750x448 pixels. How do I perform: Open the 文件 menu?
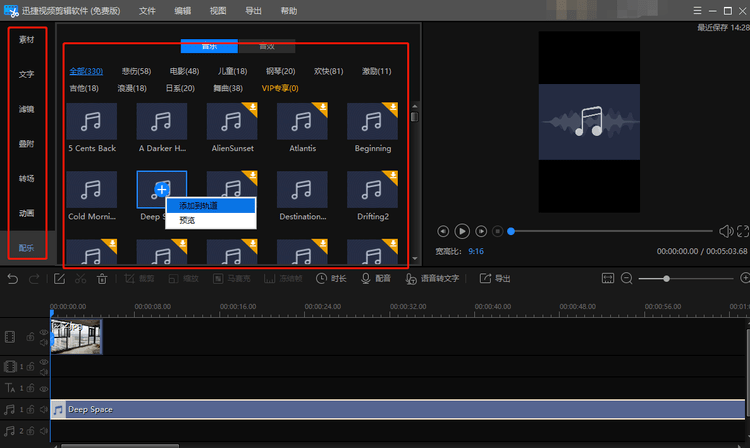point(147,11)
